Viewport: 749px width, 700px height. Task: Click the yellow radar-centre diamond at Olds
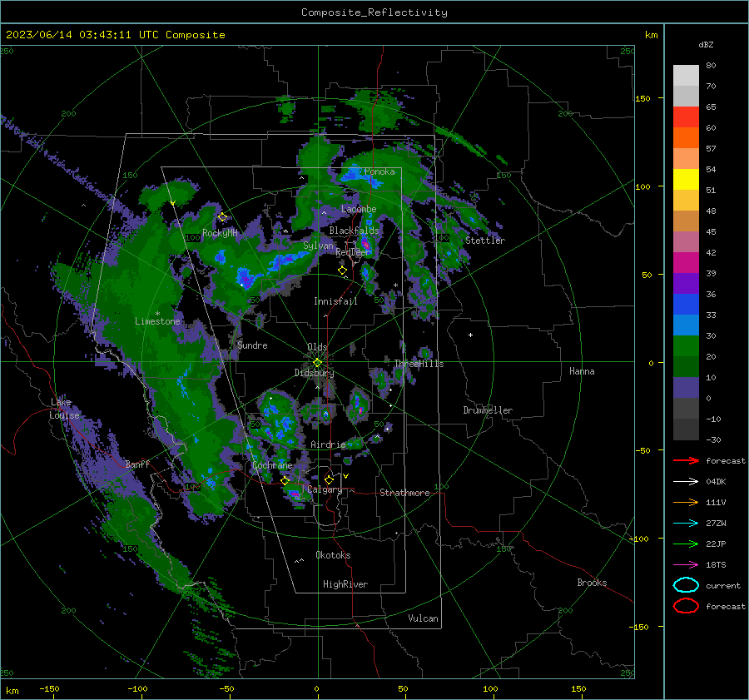[x=317, y=363]
